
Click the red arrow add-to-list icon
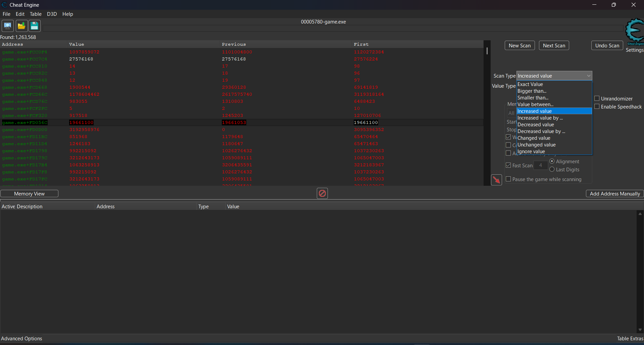[496, 180]
